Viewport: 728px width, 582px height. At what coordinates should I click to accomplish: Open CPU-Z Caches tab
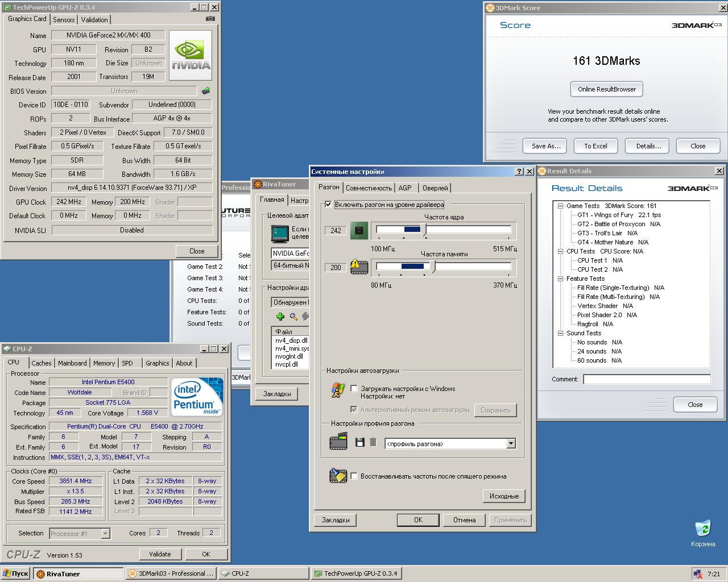coord(42,363)
